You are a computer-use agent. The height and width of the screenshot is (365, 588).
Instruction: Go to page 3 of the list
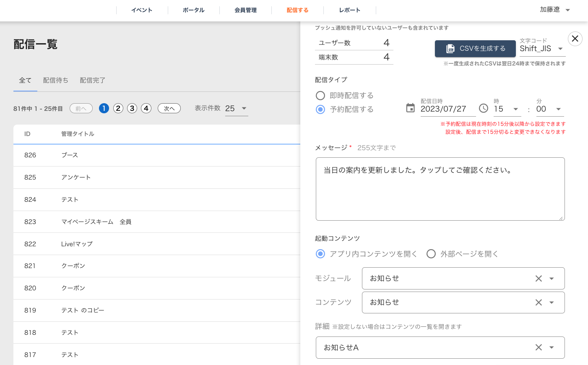coord(132,108)
